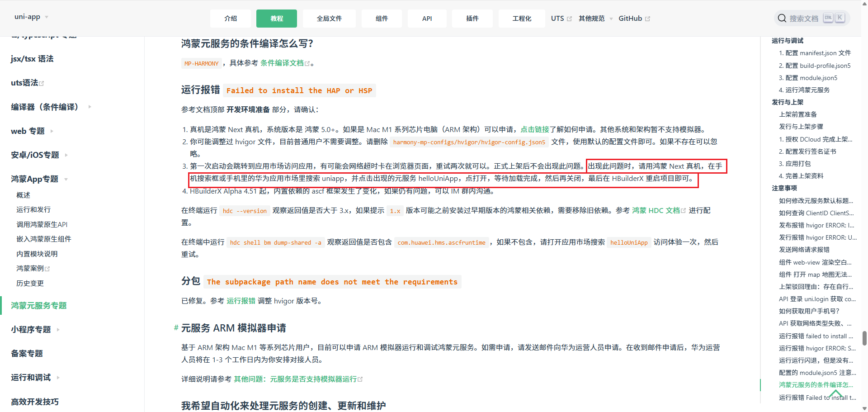Jump to 2. 配置 build-profile.json5 outline item
This screenshot has width=868, height=412.
point(815,66)
